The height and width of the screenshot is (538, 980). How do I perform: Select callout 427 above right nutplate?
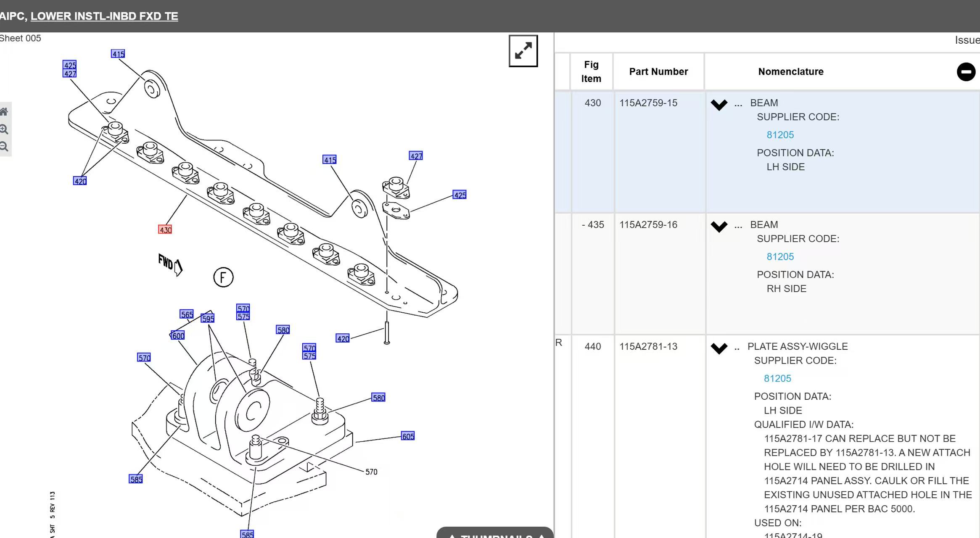[416, 156]
